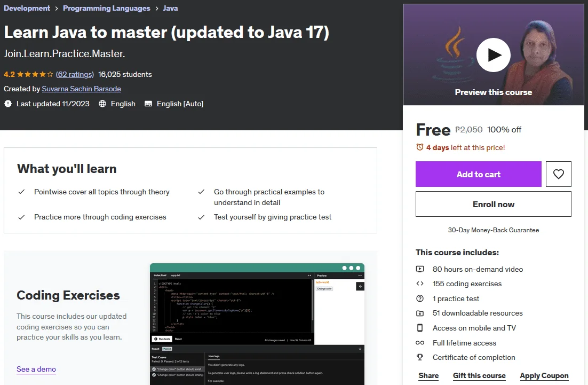Click the 4.2 rating number
This screenshot has width=588, height=385.
click(x=10, y=74)
